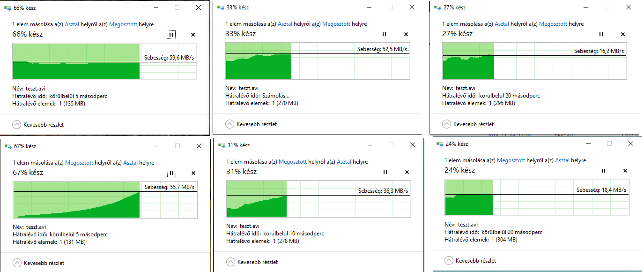The height and width of the screenshot is (272, 644).
Task: Cancel the 66% complete copy with X
Action: coord(193,34)
